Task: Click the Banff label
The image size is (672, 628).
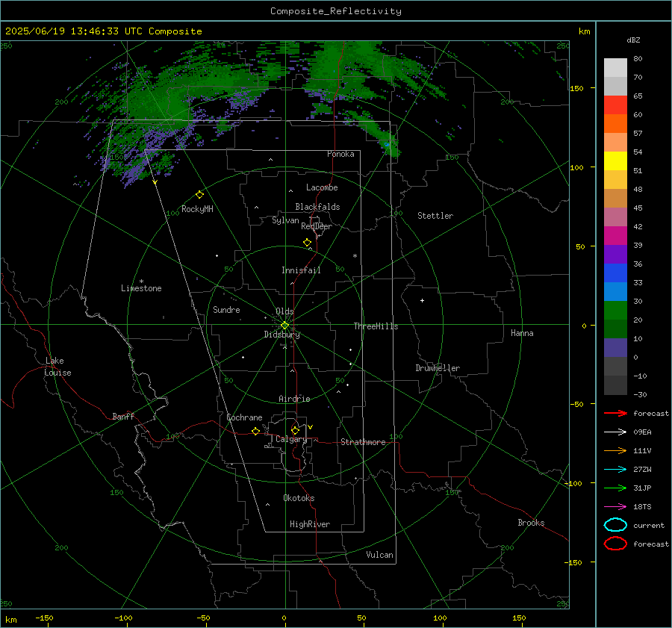Action: (123, 416)
